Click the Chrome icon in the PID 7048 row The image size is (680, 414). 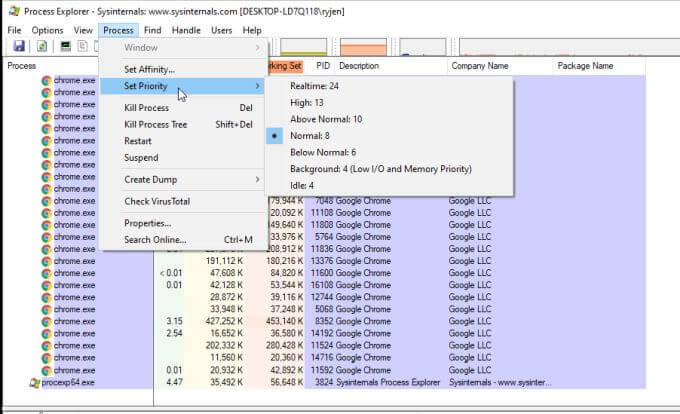[x=46, y=201]
